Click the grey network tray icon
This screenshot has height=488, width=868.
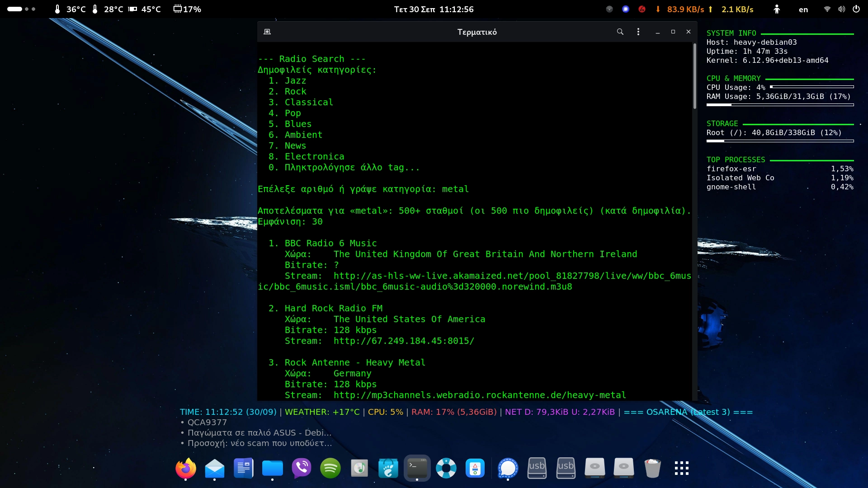click(609, 9)
